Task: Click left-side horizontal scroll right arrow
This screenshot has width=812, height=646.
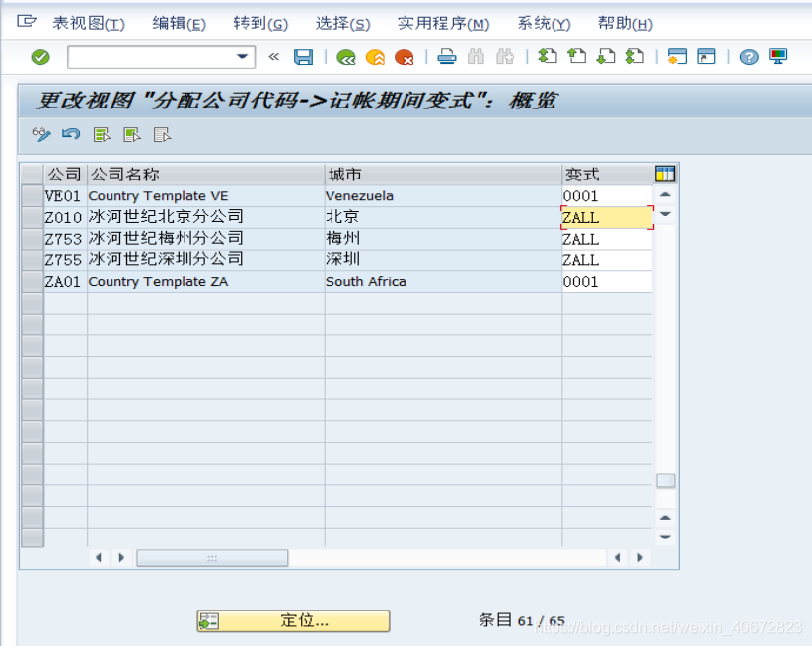Action: pyautogui.click(x=121, y=557)
